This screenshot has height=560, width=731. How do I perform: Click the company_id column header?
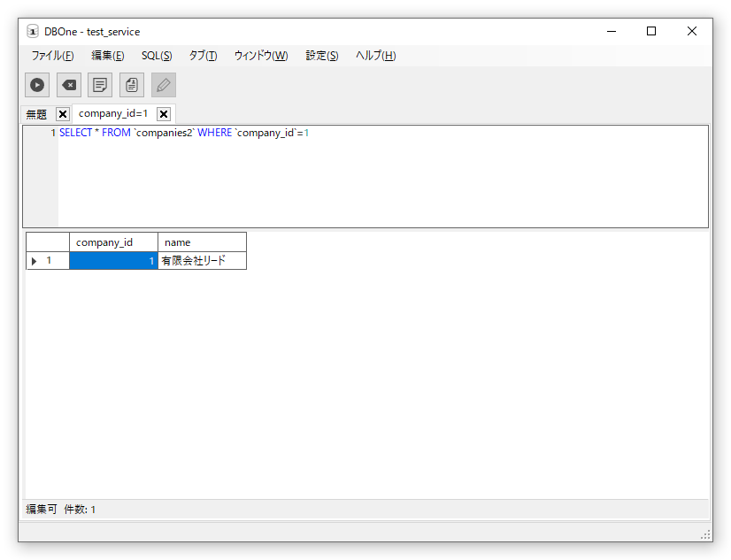(113, 242)
